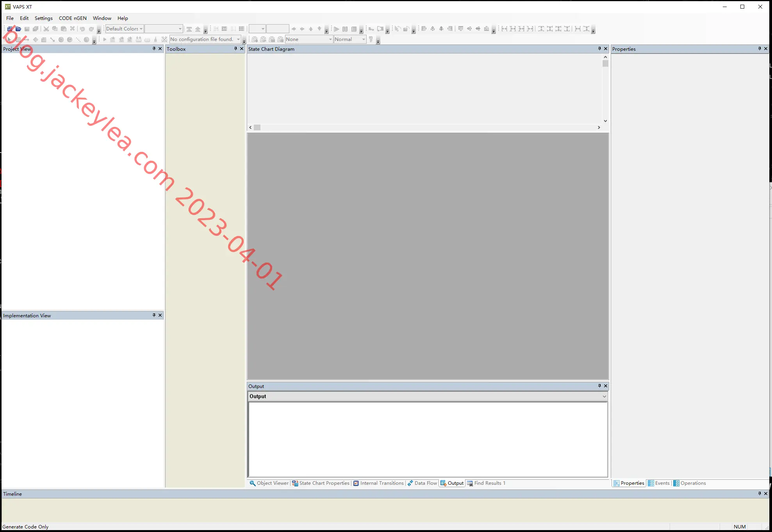Switch to State Chart Properties tab

tap(321, 483)
